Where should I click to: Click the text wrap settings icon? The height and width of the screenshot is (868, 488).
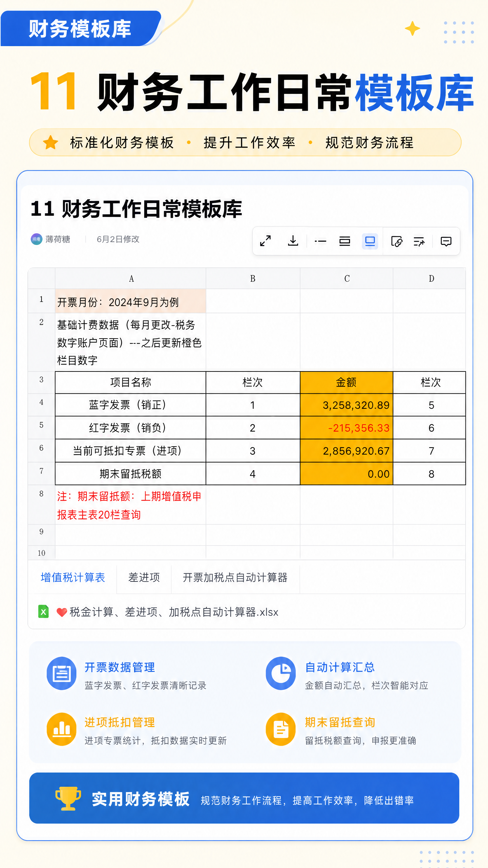tap(419, 241)
